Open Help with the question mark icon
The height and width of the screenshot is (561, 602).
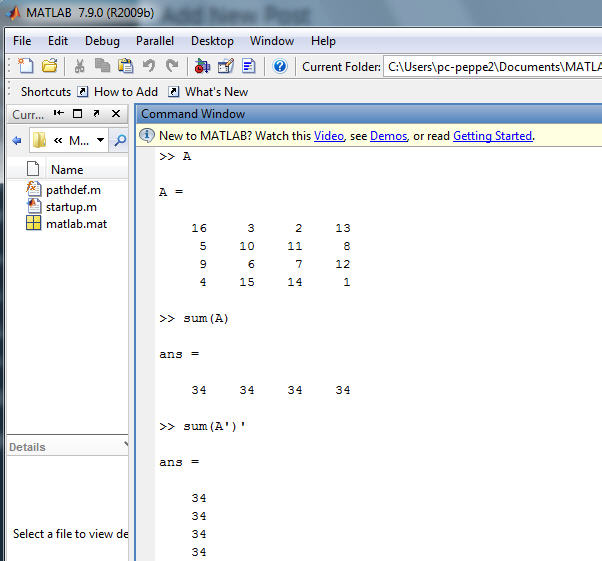tap(280, 66)
